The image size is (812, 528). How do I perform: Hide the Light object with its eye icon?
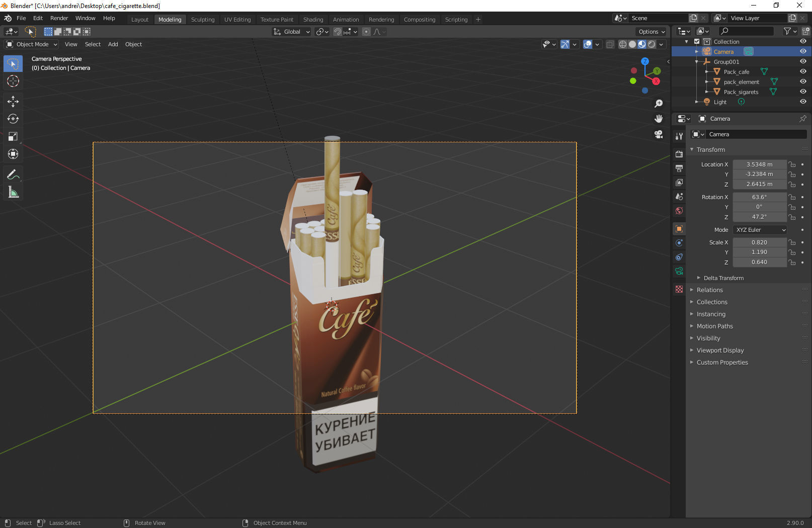point(803,102)
